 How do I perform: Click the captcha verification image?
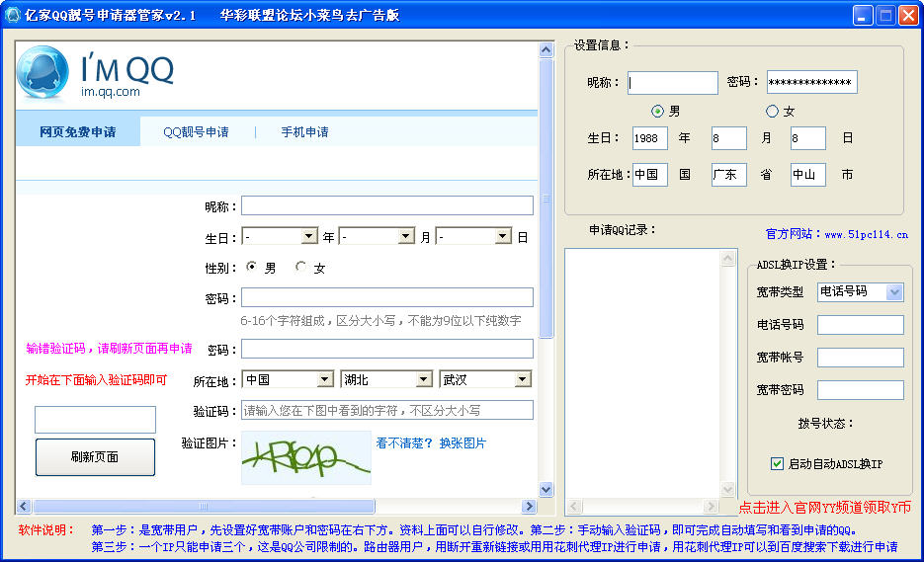[x=306, y=457]
